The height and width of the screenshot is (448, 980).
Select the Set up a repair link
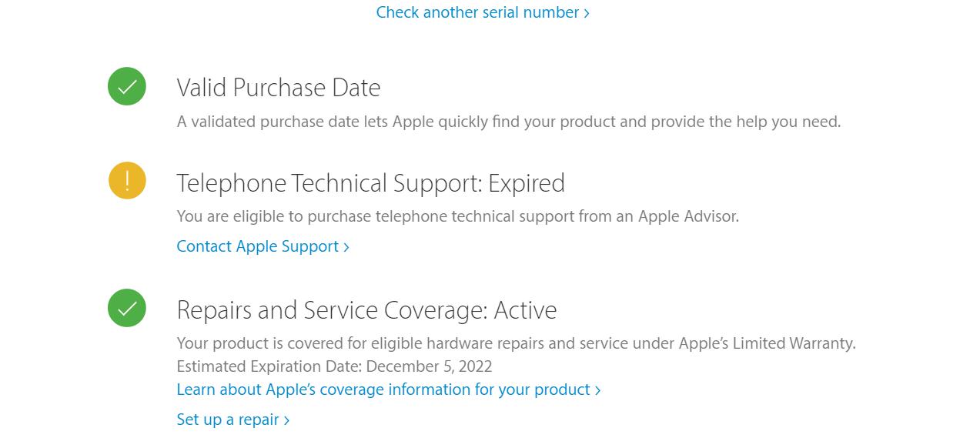[x=228, y=420]
